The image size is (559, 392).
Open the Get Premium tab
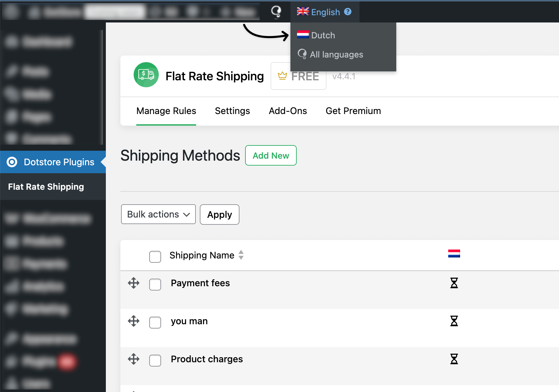point(353,111)
